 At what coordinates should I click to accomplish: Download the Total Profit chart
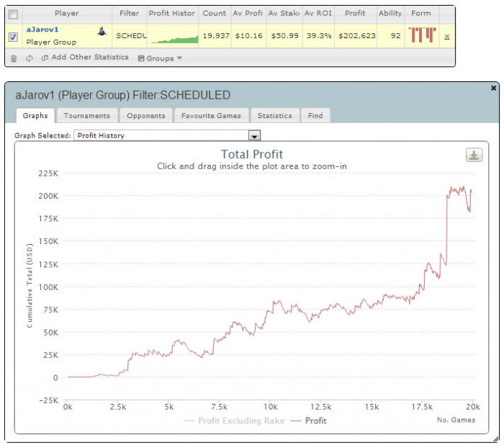474,155
